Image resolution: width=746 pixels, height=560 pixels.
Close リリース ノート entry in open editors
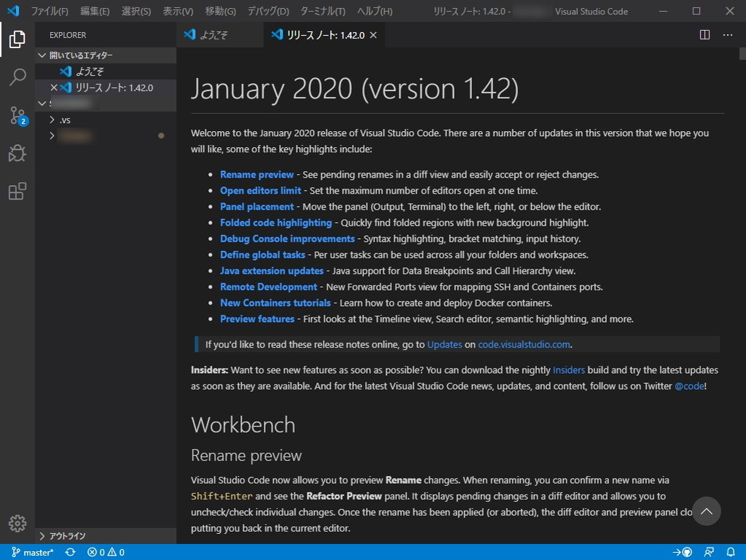coord(54,87)
